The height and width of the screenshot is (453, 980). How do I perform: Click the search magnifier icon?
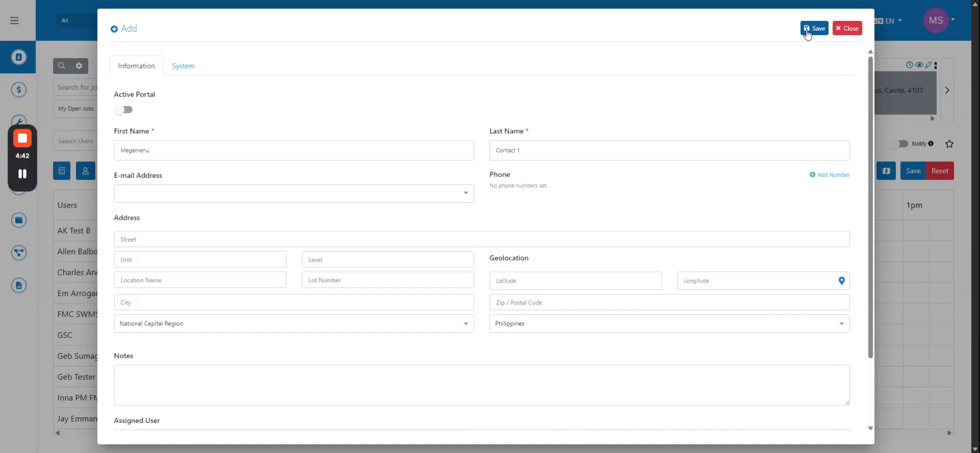62,66
